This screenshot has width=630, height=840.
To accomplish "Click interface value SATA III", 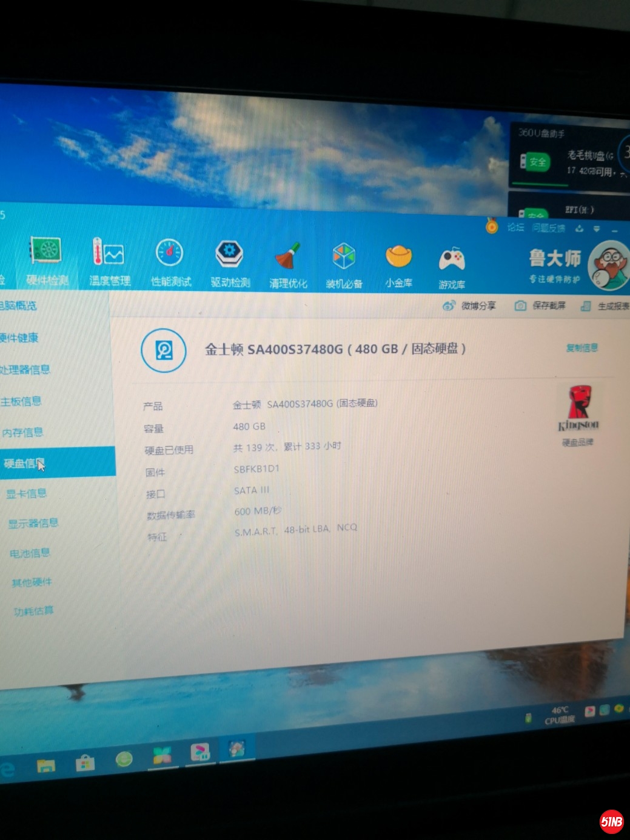I will pos(252,490).
